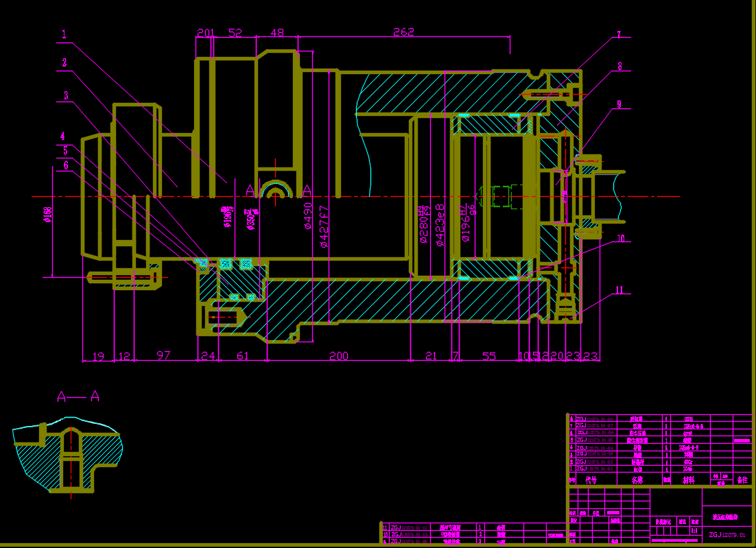The height and width of the screenshot is (548, 756).
Task: Select part callout number 6
Action: (x=66, y=165)
